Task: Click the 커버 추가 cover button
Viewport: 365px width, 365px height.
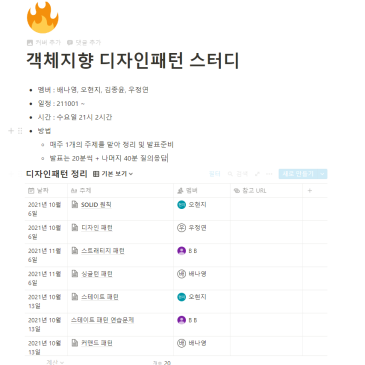Action: click(44, 42)
